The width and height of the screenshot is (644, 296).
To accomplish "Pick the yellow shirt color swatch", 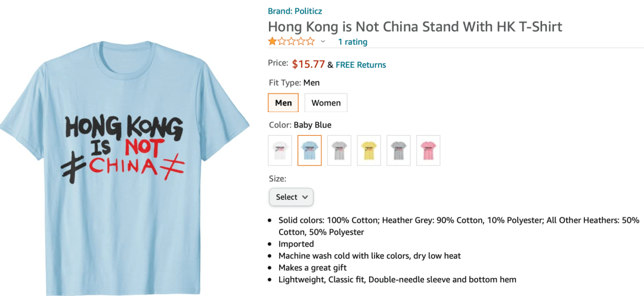I will coord(369,151).
